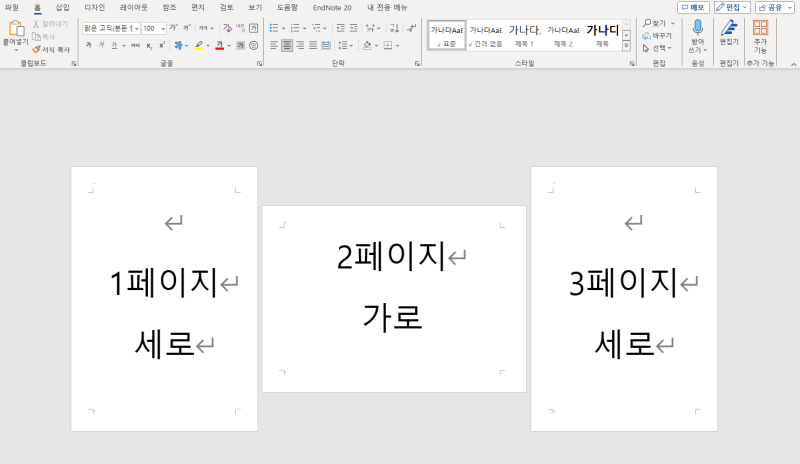Image resolution: width=800 pixels, height=464 pixels.
Task: Toggle strikethrough formatting
Action: click(x=135, y=45)
